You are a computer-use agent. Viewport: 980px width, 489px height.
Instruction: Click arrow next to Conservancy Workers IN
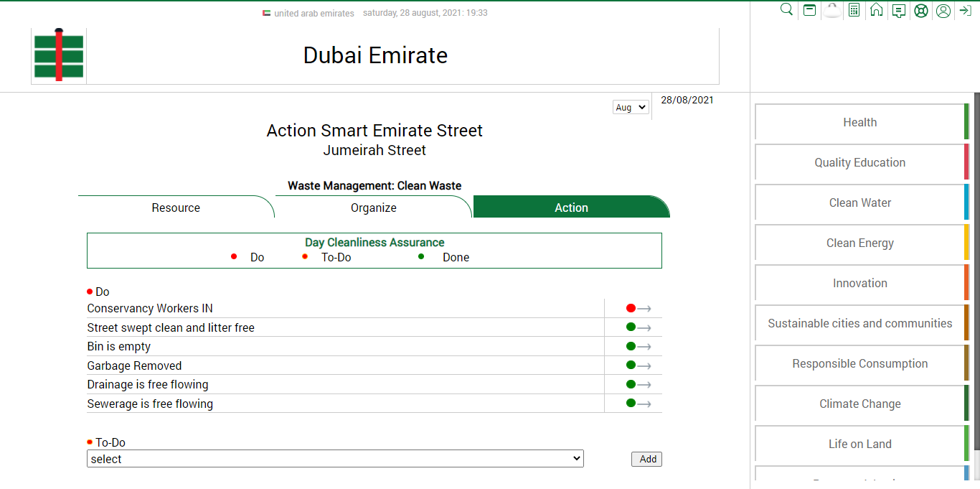(644, 309)
